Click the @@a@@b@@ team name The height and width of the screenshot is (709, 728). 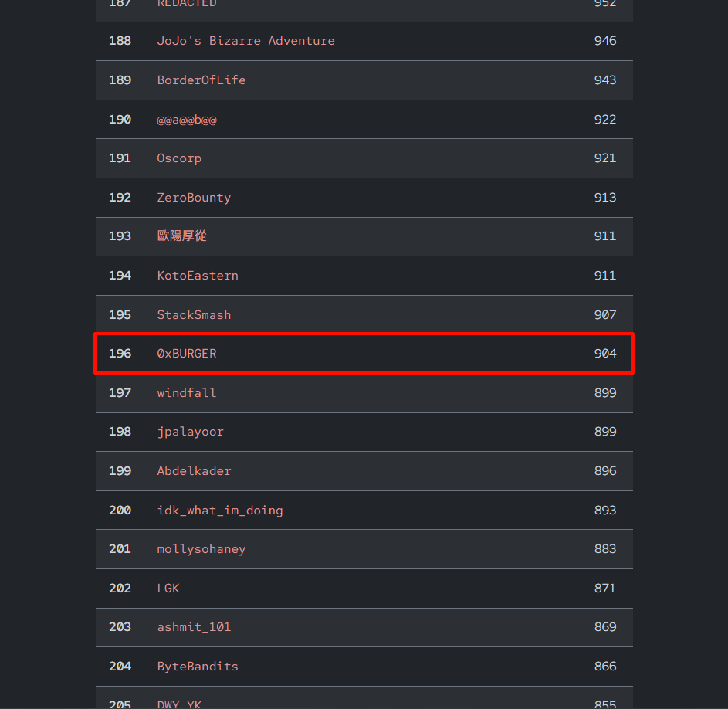tap(187, 120)
